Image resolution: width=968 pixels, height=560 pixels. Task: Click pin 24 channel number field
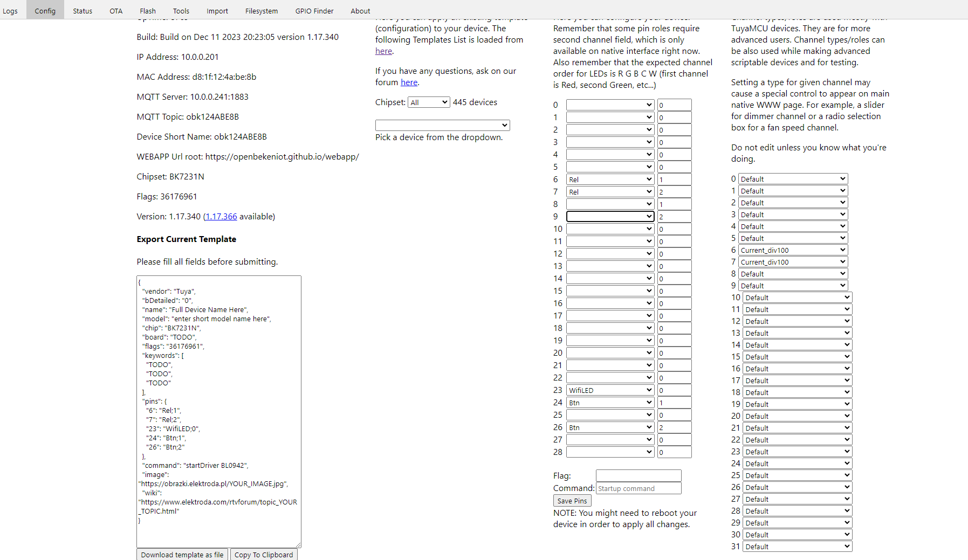(x=674, y=403)
